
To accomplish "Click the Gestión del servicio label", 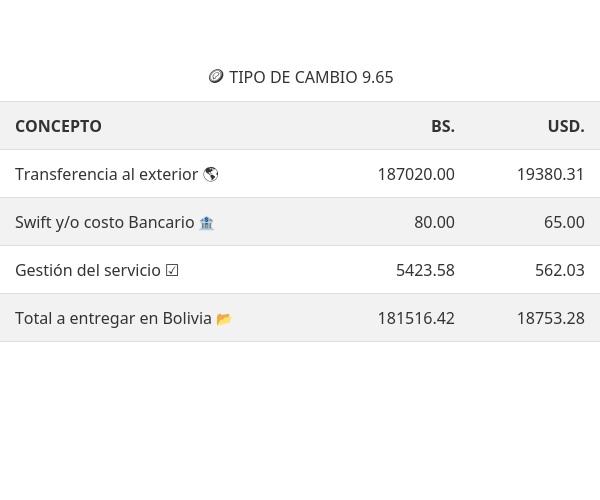I will pos(88,270).
